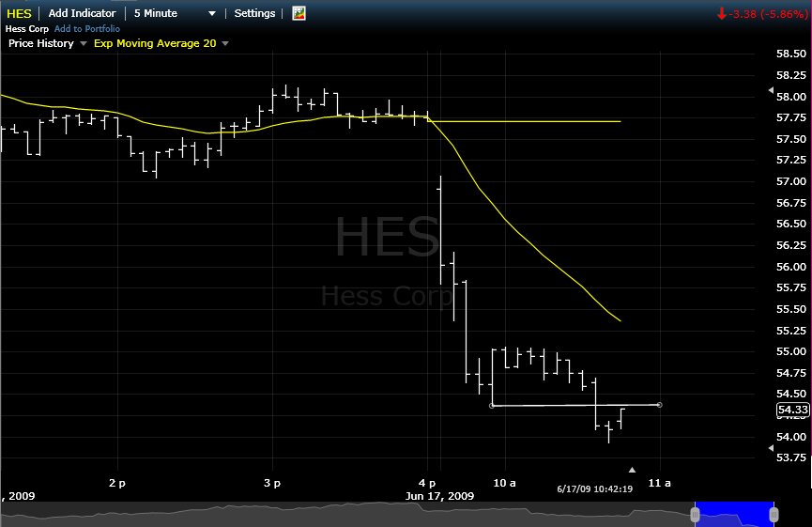812x527 pixels.
Task: Click the left handle of the range slider
Action: (695, 515)
